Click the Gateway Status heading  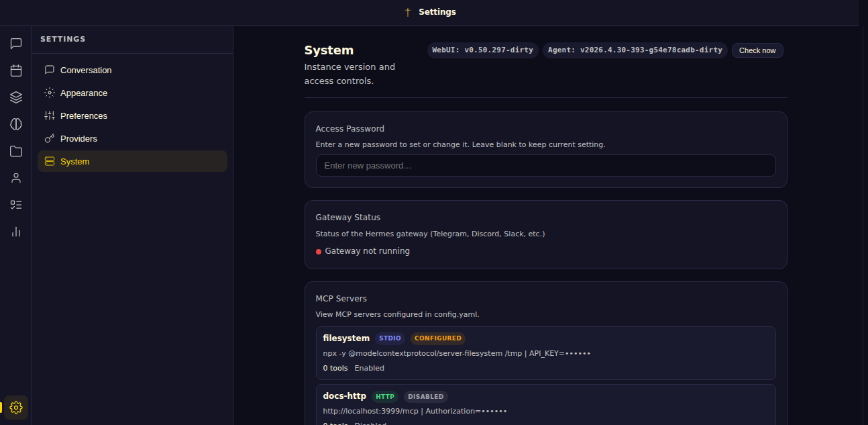tap(348, 218)
